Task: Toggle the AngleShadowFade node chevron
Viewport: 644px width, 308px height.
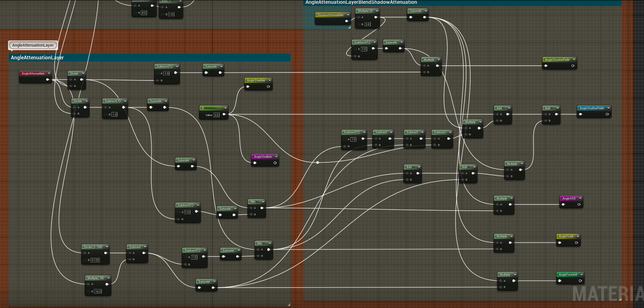Action: point(574,59)
